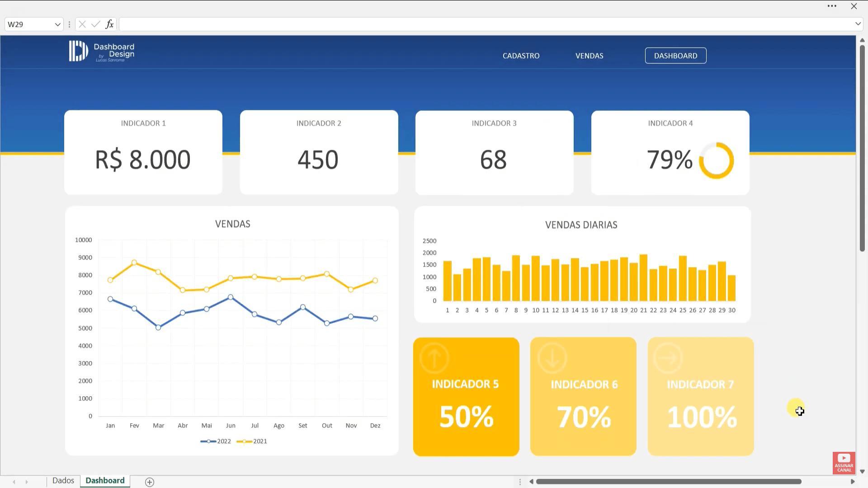Click the Insert Function (fx) icon
The width and height of the screenshot is (868, 488).
pos(109,24)
